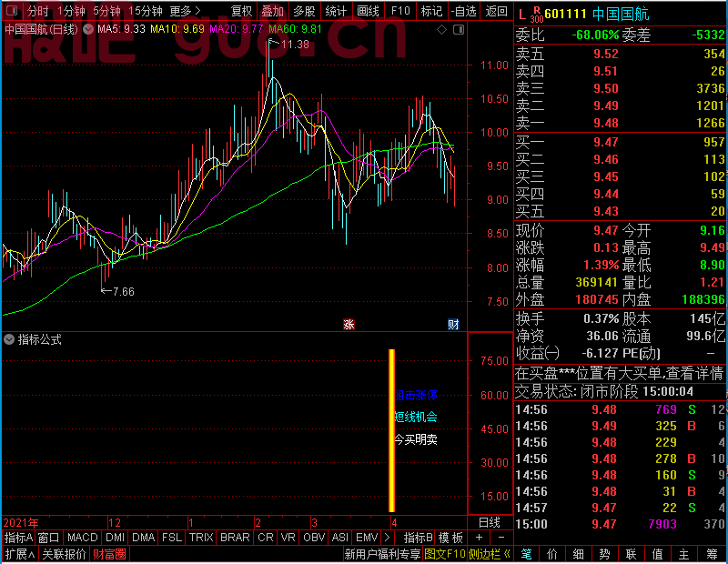Click the stock code 601111
728x564 pixels.
coord(565,15)
